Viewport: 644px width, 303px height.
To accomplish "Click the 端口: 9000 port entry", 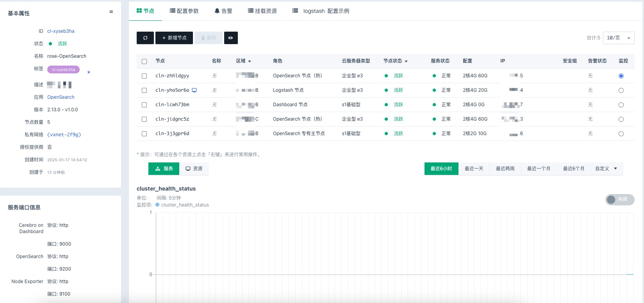I will [59, 244].
